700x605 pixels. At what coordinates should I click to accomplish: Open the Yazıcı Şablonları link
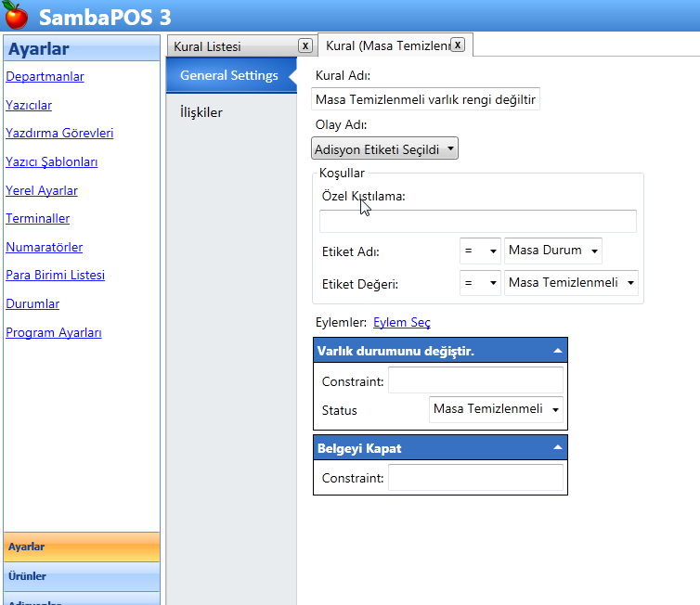pos(51,161)
